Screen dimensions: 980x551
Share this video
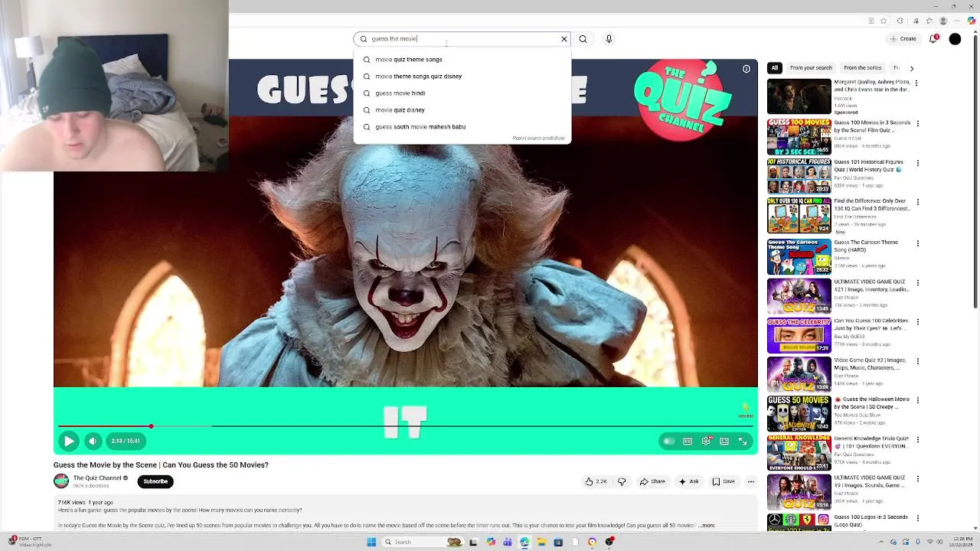coord(652,481)
